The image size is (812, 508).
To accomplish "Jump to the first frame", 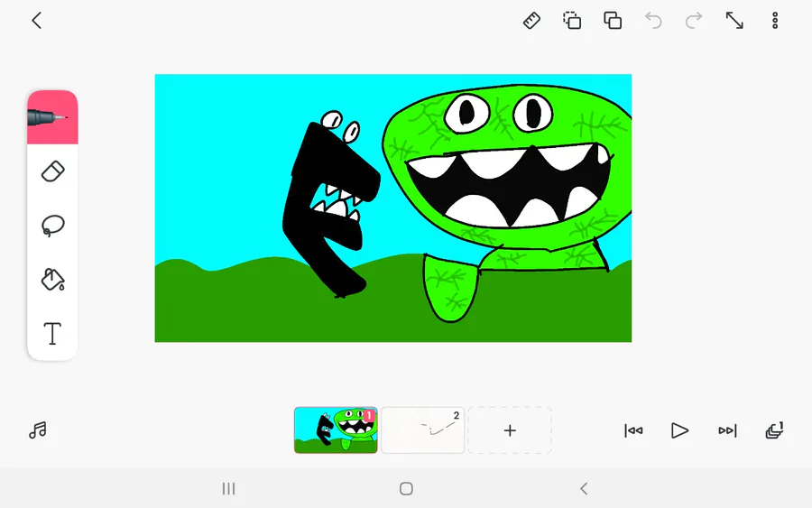I will pos(633,430).
